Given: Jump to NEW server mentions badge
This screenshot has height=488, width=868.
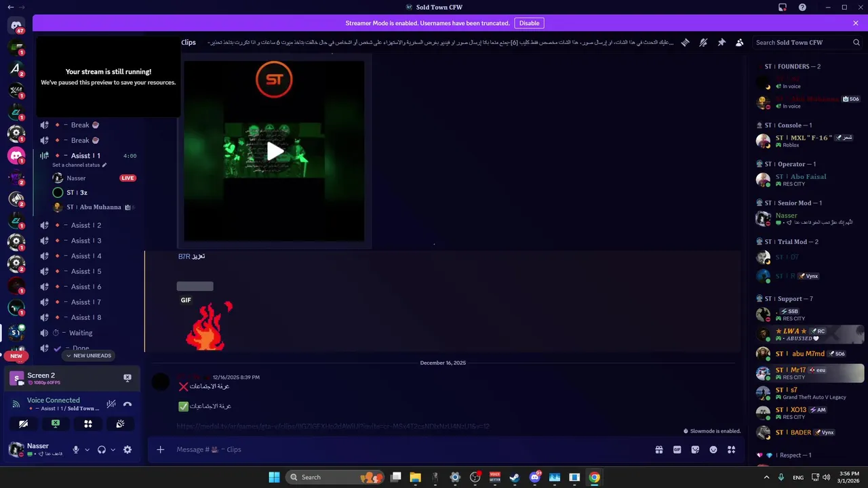Looking at the screenshot, I should [x=16, y=356].
